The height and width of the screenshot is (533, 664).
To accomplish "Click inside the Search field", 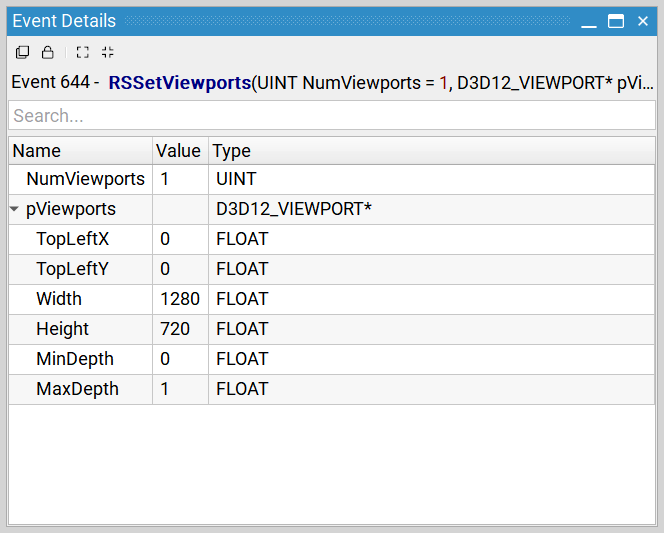I will pos(332,116).
